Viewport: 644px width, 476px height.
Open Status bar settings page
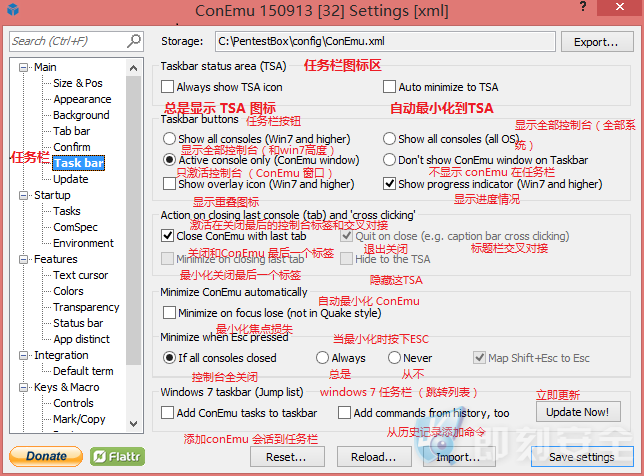pos(78,323)
